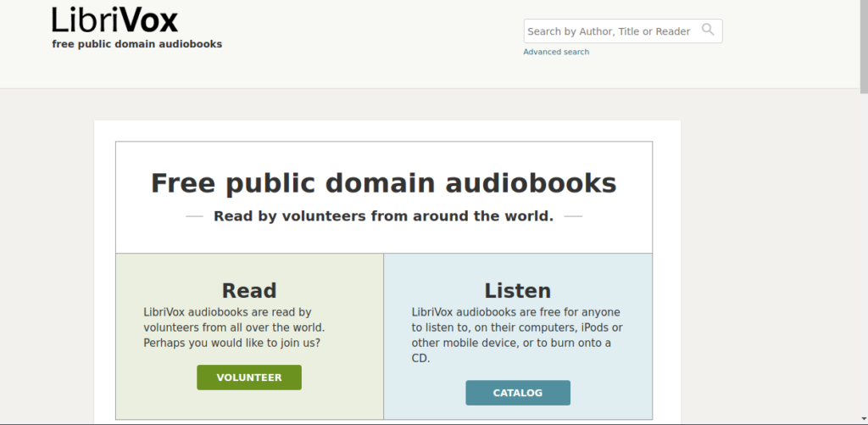Open the CATALOG button under Listen
This screenshot has width=868, height=425.
coord(518,393)
